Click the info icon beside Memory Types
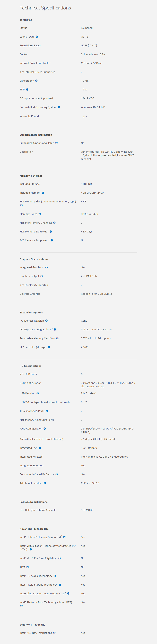The width and height of the screenshot is (157, 644). click(40, 214)
